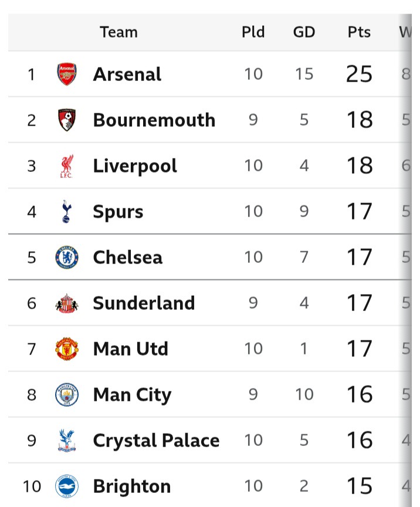Click Man City's goal difference of 10
Screen dimensions: 420x507
(304, 395)
